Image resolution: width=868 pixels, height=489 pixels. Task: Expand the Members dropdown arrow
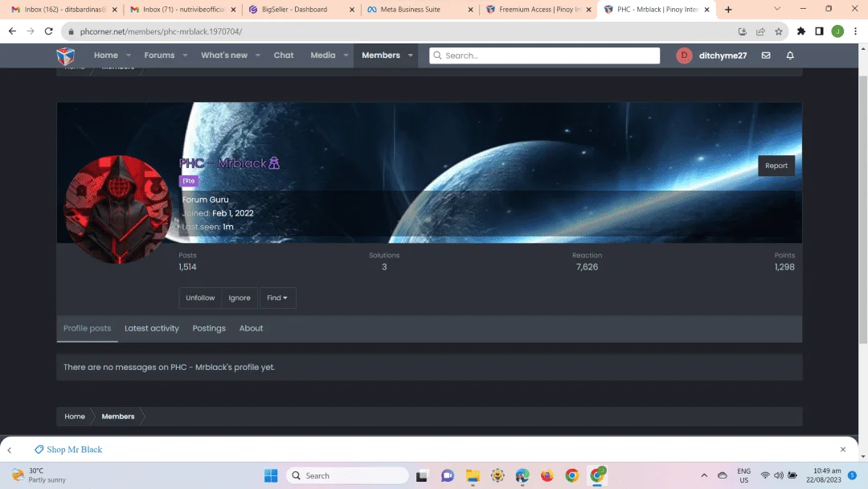click(410, 55)
